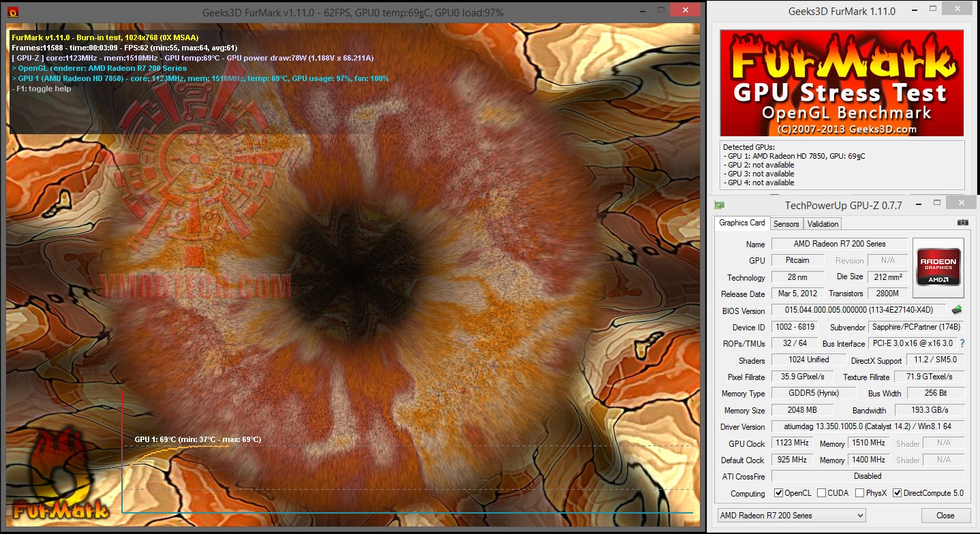Click the blue question mark beside Bus Interface

coord(962,343)
